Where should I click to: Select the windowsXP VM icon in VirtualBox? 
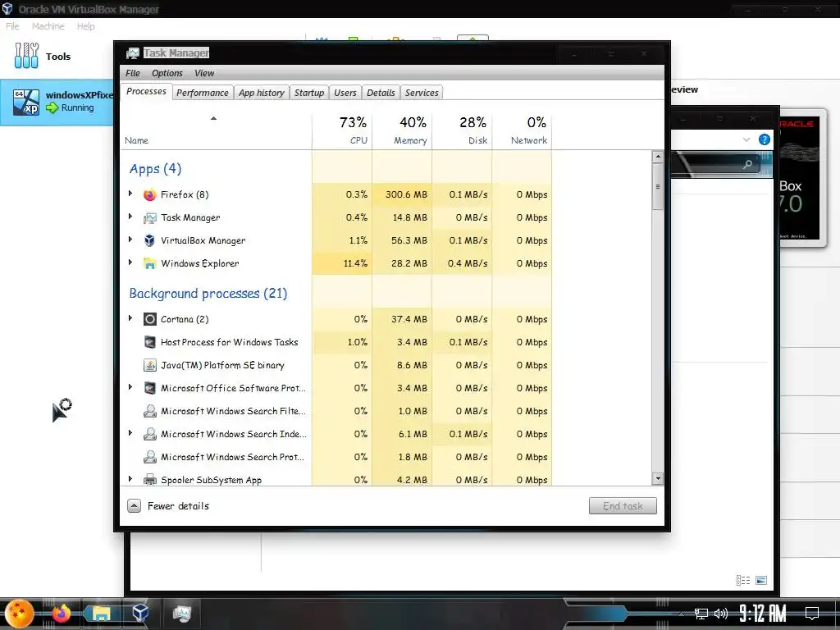click(26, 102)
